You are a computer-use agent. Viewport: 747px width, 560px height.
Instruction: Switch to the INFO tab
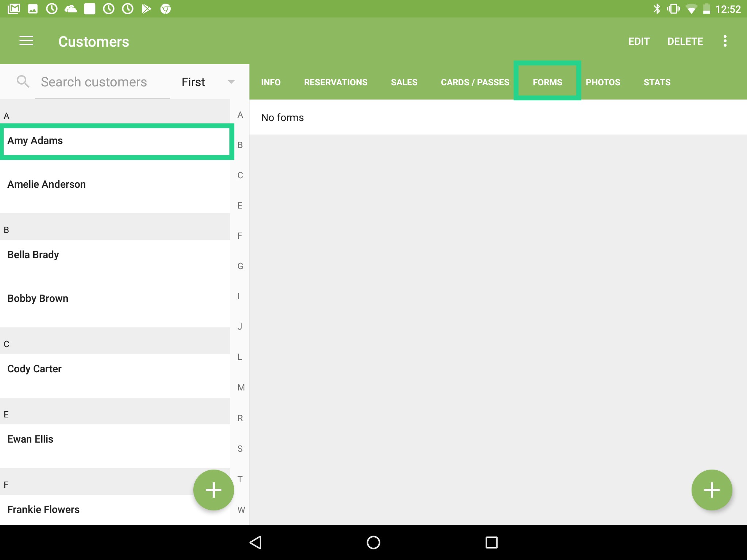[271, 82]
